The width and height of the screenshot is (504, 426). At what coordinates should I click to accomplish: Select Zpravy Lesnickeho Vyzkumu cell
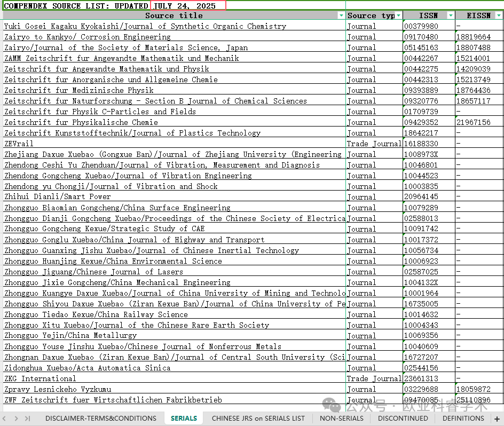pos(174,389)
